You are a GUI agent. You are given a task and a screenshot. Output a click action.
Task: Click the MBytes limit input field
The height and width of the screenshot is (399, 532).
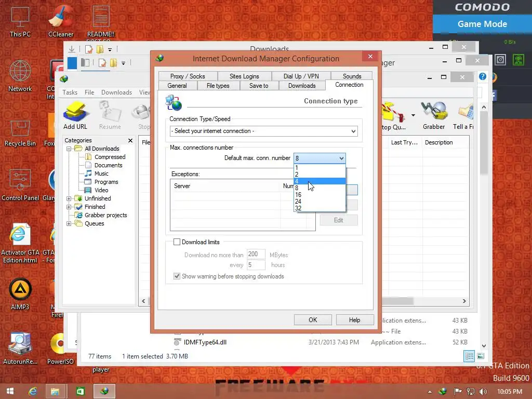256,254
